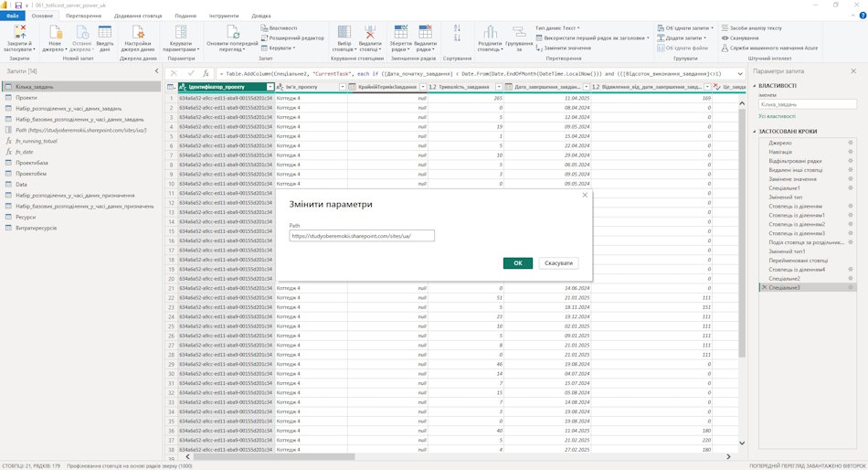This screenshot has width=868, height=470.
Task: Sort ascending using the ribbon icon
Action: coord(457,27)
